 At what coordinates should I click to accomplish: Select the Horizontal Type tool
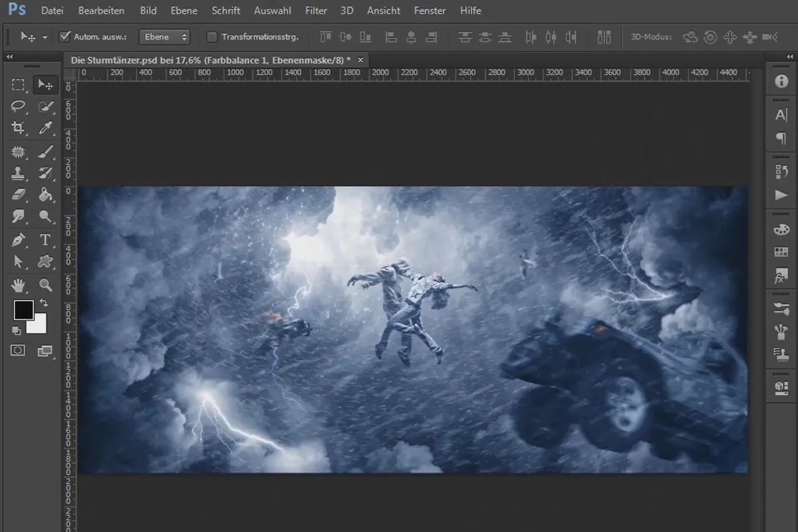click(45, 239)
